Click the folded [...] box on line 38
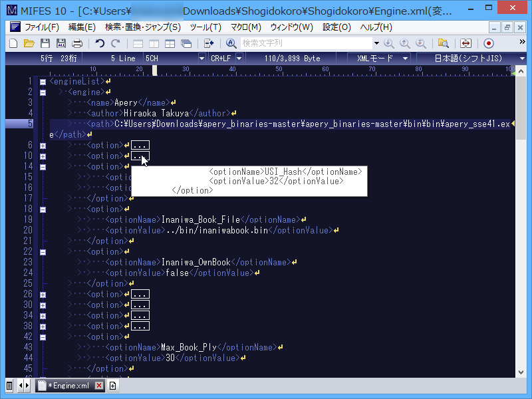Image resolution: width=532 pixels, height=399 pixels. 140,326
